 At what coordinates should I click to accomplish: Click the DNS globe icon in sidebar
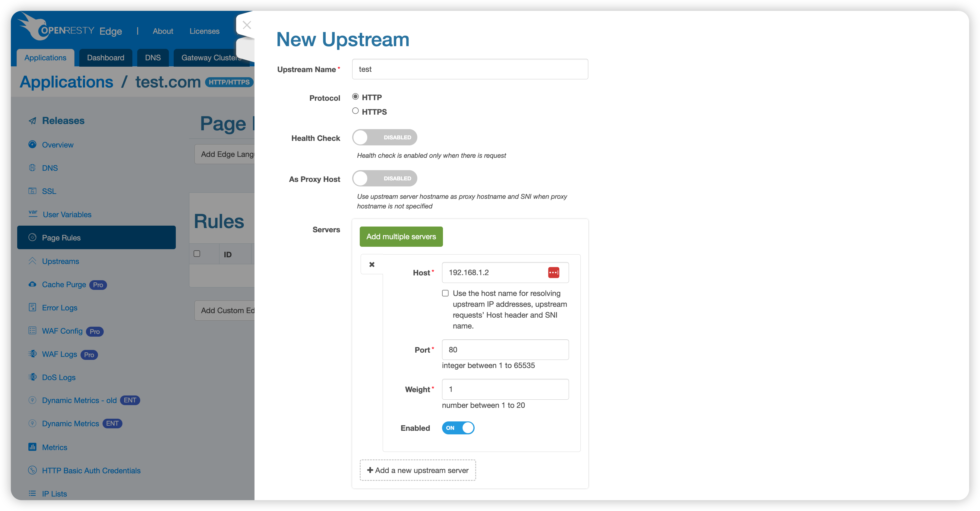pos(32,168)
